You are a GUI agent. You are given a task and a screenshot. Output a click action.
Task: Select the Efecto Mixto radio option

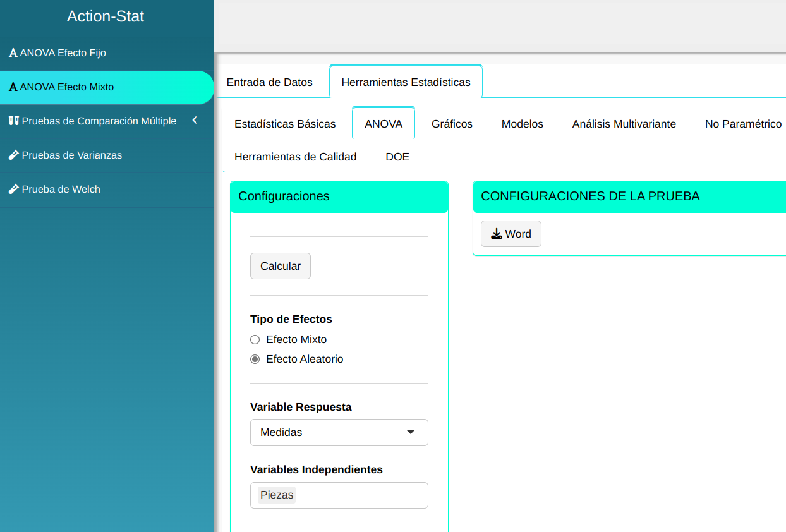tap(255, 339)
